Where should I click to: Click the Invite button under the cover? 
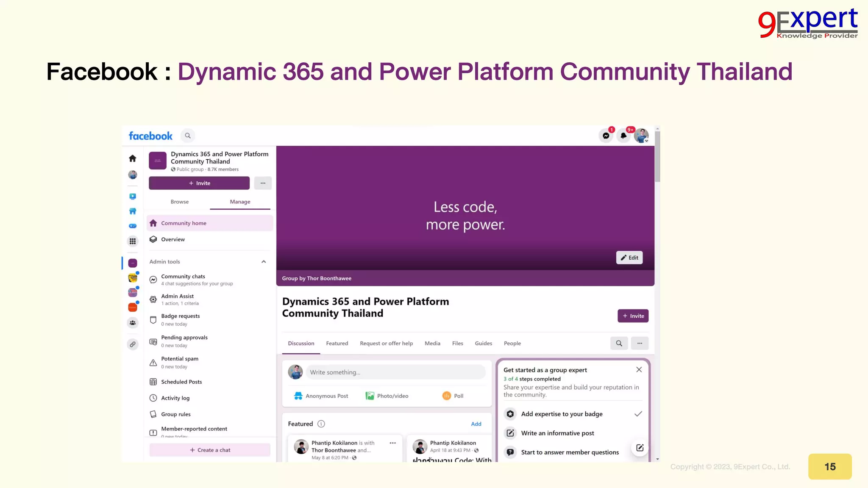633,316
